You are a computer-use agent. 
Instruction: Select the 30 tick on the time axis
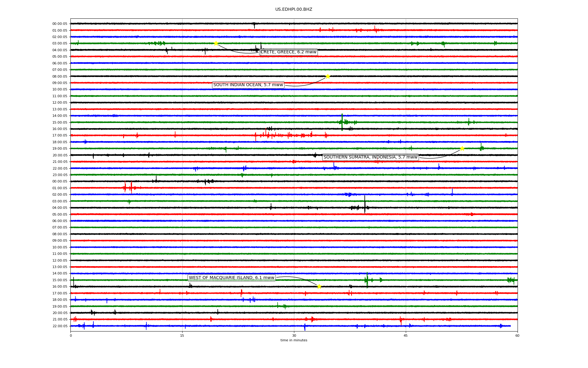[x=294, y=335]
